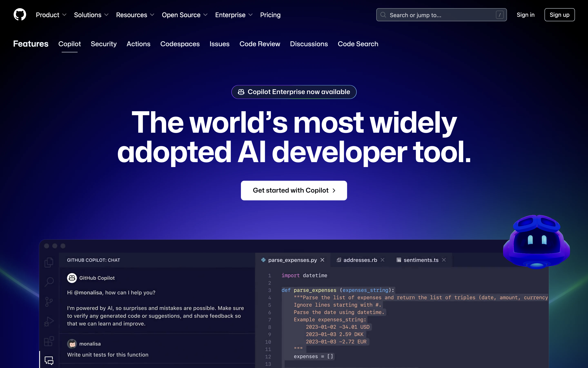The height and width of the screenshot is (368, 588).
Task: Expand the Solutions menu
Action: 91,15
